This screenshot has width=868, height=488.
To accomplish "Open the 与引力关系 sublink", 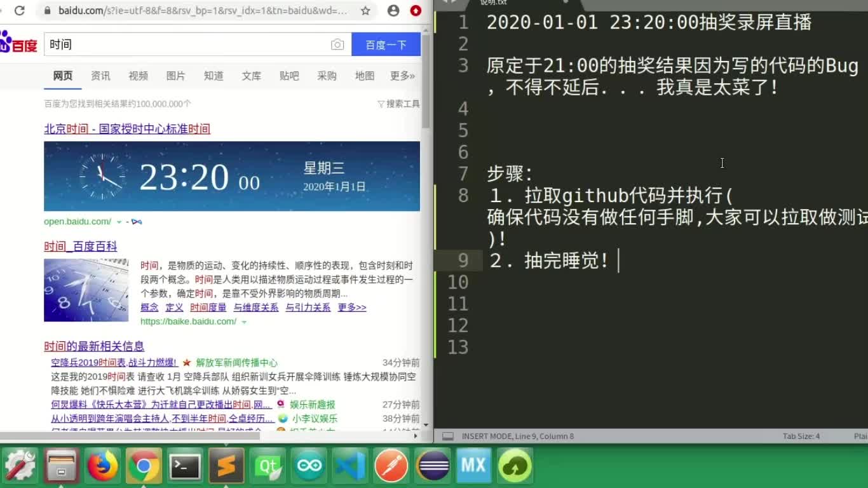I will (x=308, y=308).
